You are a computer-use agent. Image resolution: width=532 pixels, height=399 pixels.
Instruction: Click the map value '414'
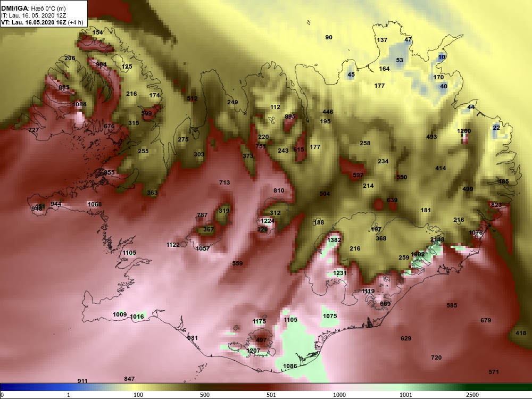pyautogui.click(x=440, y=168)
